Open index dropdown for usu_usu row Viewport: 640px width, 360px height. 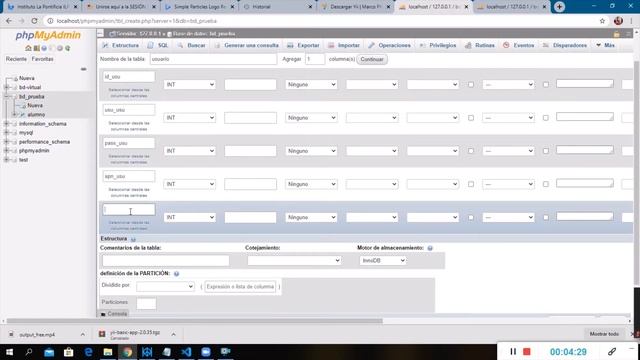433,118
